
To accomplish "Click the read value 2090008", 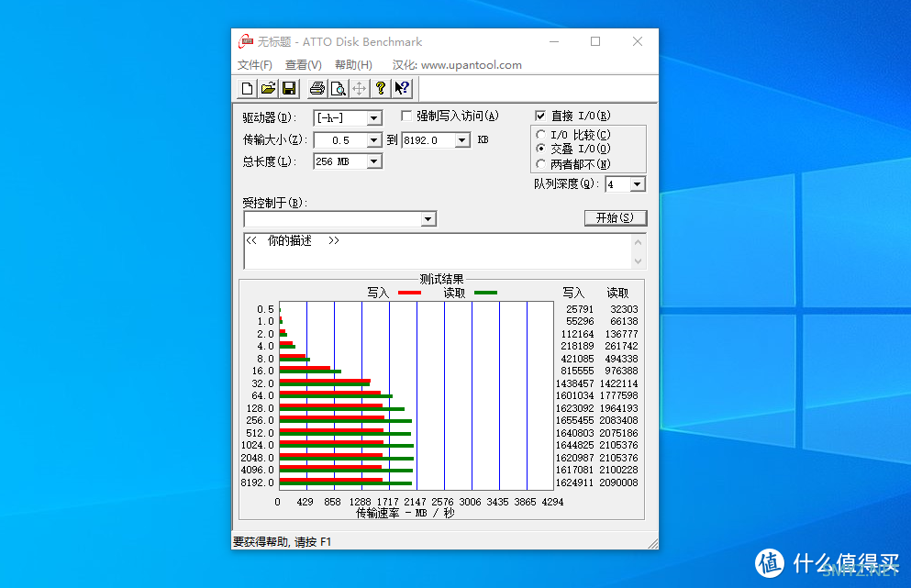I will pyautogui.click(x=618, y=483).
